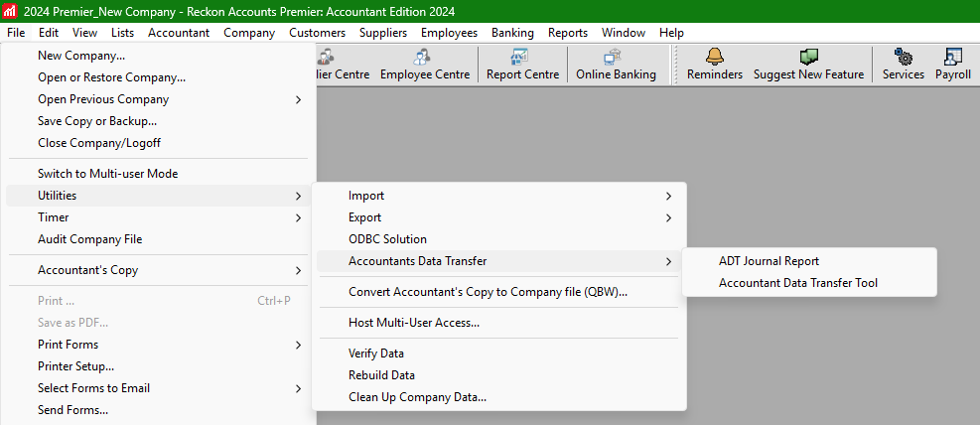Viewport: 980px width, 425px height.
Task: Expand the Export submenu
Action: 364,217
